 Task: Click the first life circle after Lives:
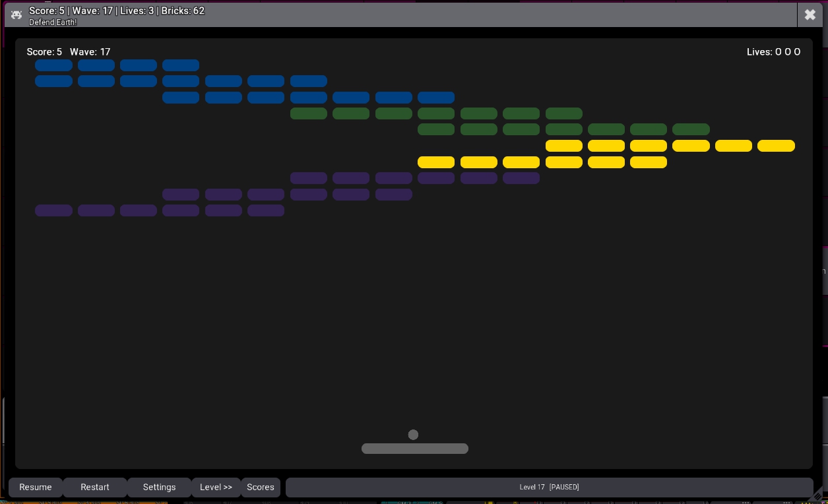[x=779, y=52]
